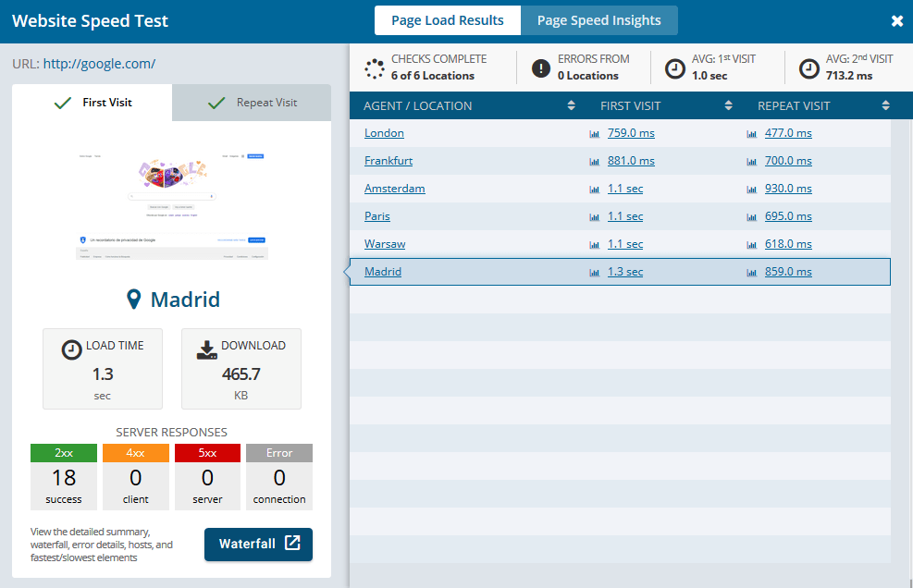This screenshot has height=588, width=913.
Task: Click chart icon in Amsterdam first visit cell
Action: click(594, 190)
